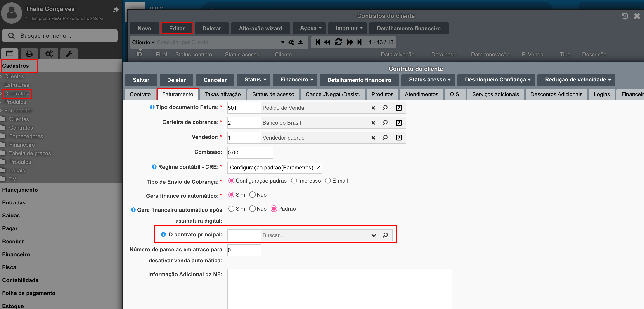
Task: Open Regime contábil CRE dropdown
Action: [x=274, y=167]
